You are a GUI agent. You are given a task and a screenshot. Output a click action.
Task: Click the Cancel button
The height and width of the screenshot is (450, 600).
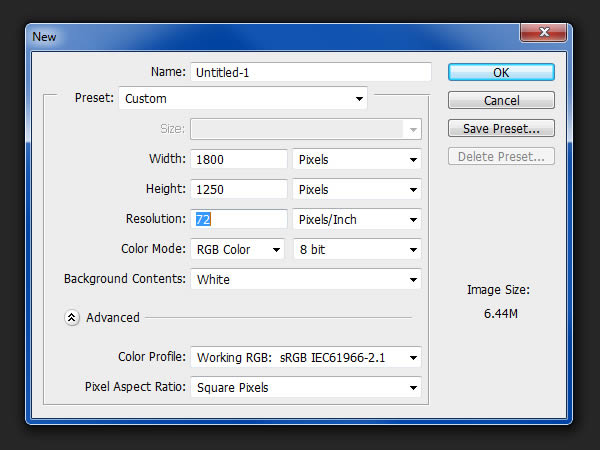[501, 100]
